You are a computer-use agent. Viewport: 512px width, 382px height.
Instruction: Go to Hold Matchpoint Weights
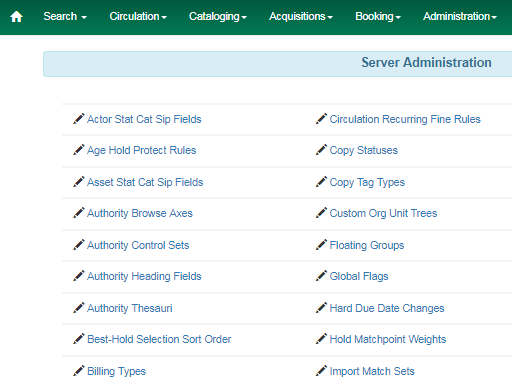click(388, 339)
